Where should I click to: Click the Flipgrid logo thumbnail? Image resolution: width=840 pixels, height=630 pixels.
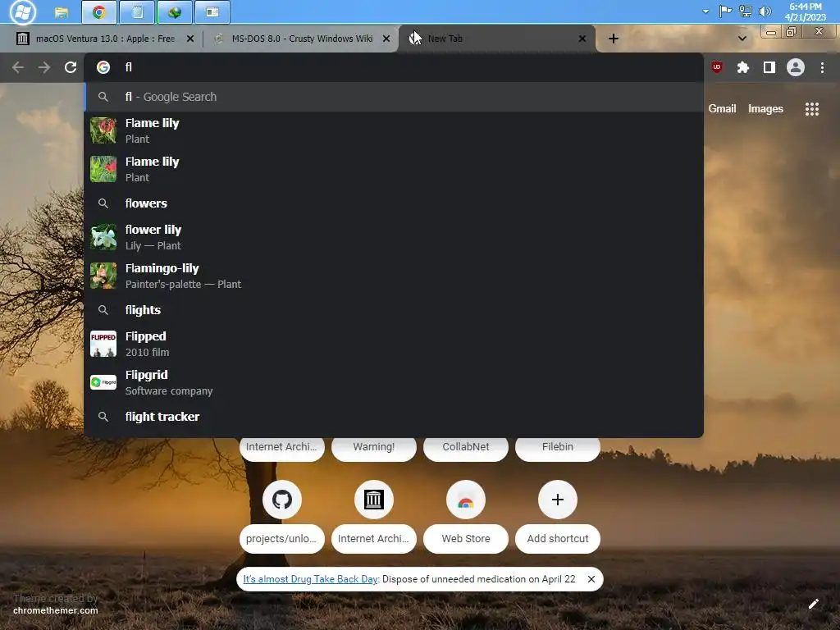click(103, 382)
